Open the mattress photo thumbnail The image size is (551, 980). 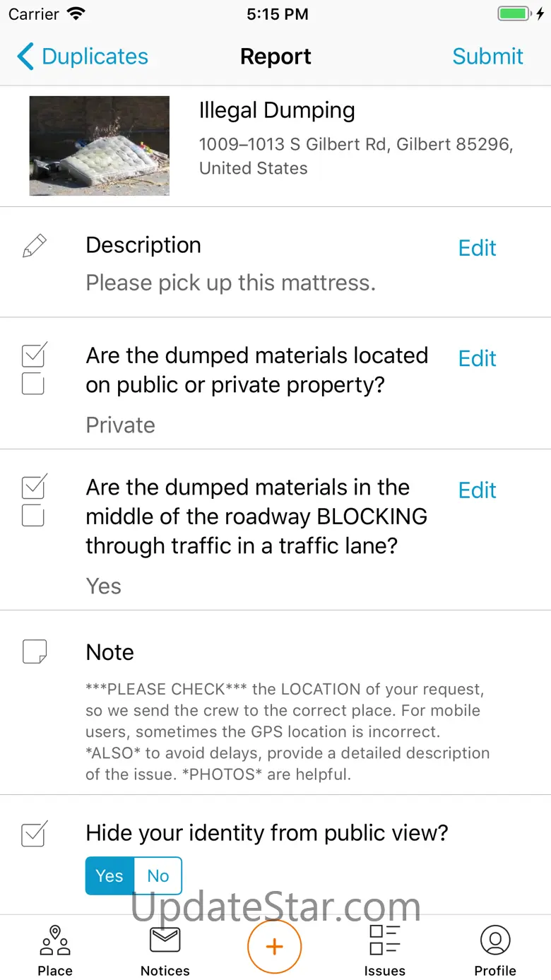(x=100, y=146)
